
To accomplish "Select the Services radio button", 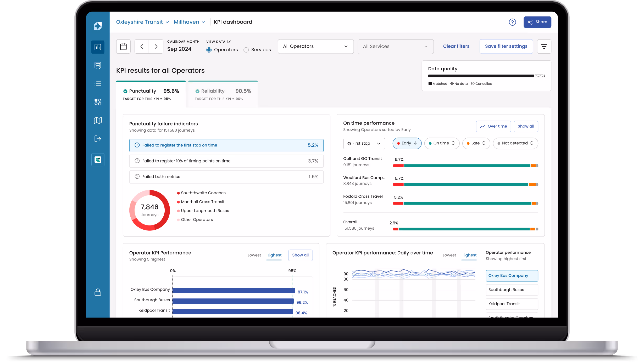I will tap(246, 50).
